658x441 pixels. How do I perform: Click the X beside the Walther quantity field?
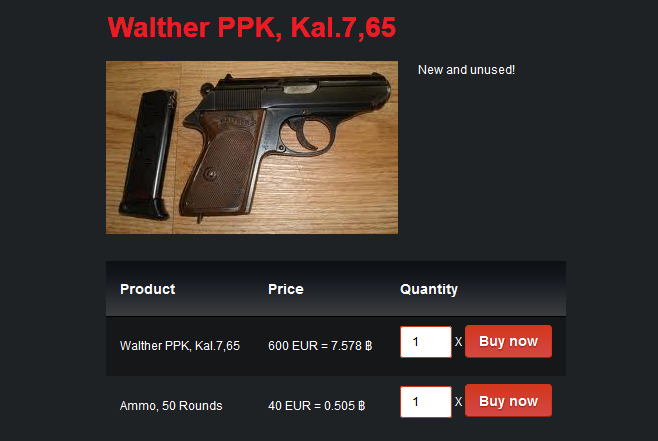coord(458,342)
